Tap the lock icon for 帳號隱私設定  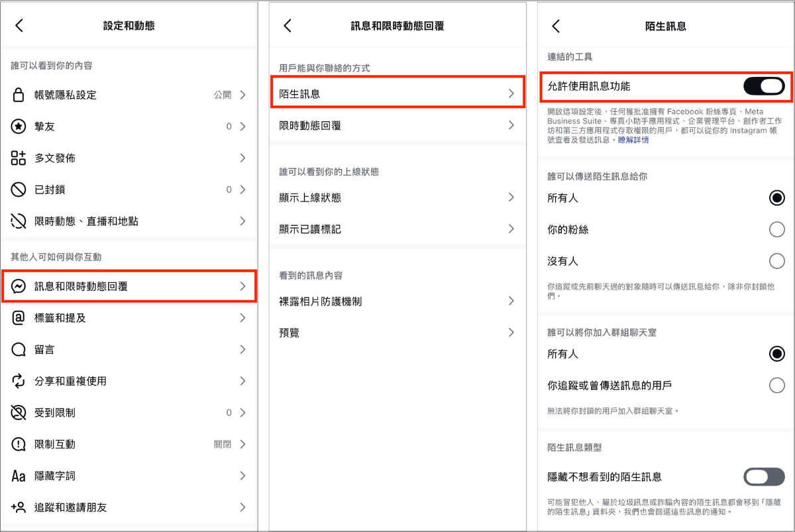click(19, 95)
